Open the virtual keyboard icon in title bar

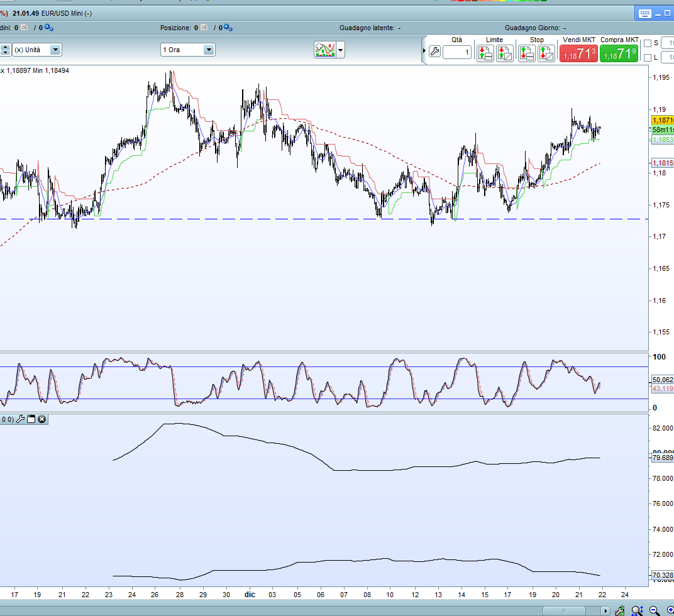[645, 14]
